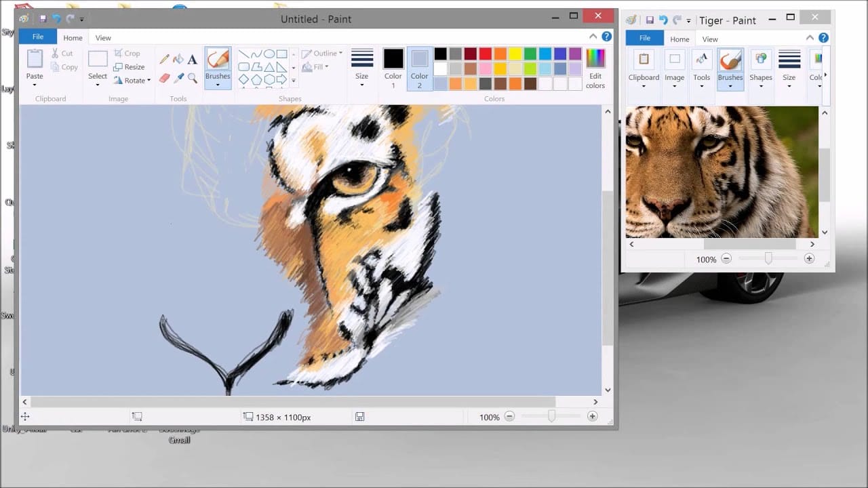Pick the Color picker eyedropper tool
868x488 pixels.
click(x=178, y=77)
